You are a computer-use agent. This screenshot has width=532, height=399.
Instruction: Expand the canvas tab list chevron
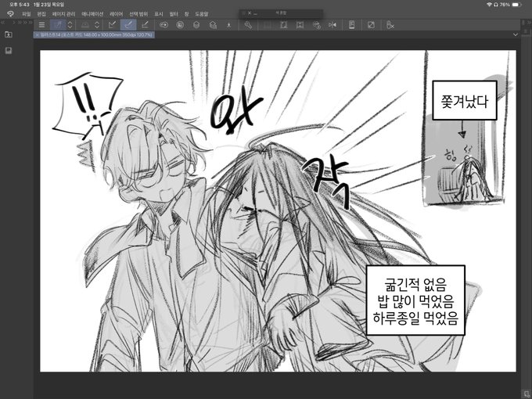click(x=516, y=34)
